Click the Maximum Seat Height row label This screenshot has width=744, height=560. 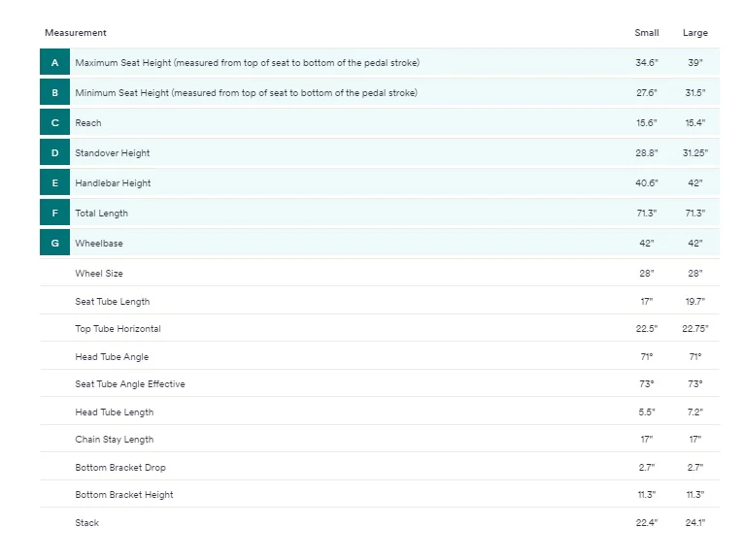click(247, 63)
